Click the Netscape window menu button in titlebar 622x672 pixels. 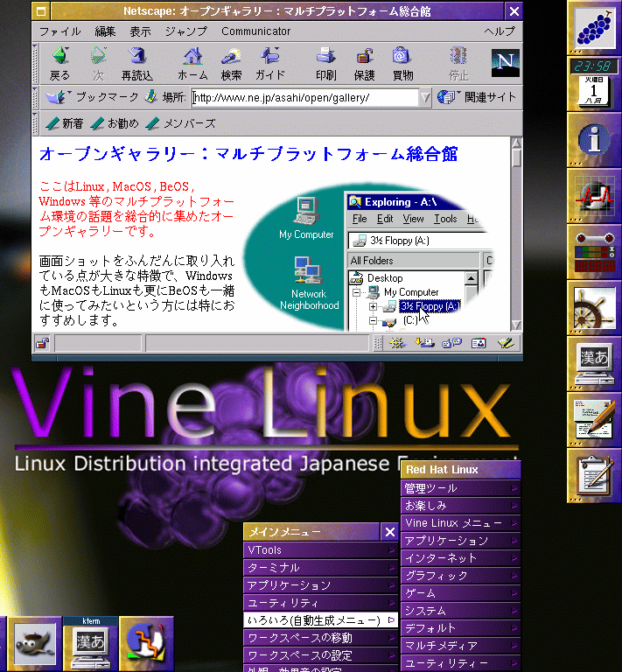41,11
